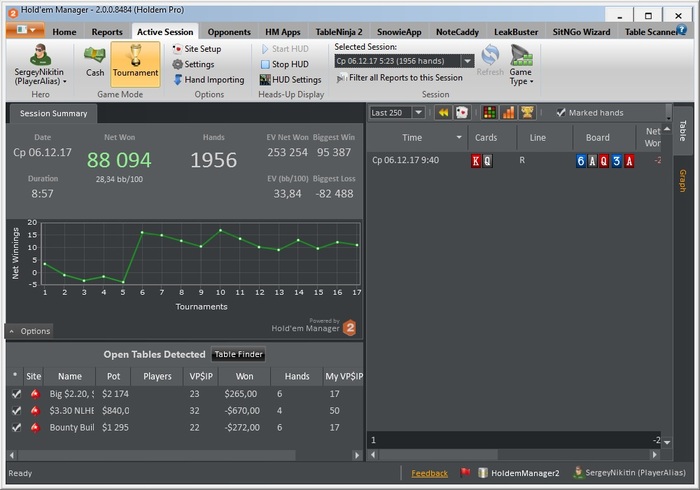Click the playing card replayer icon
The height and width of the screenshot is (490, 700).
coord(462,112)
